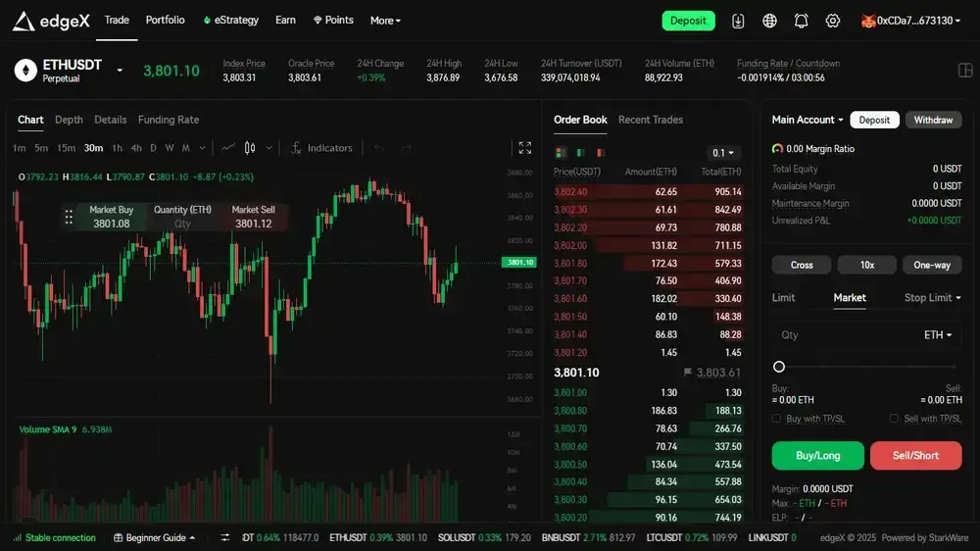Open Beginner Guide in footer
980x551 pixels.
(x=155, y=537)
